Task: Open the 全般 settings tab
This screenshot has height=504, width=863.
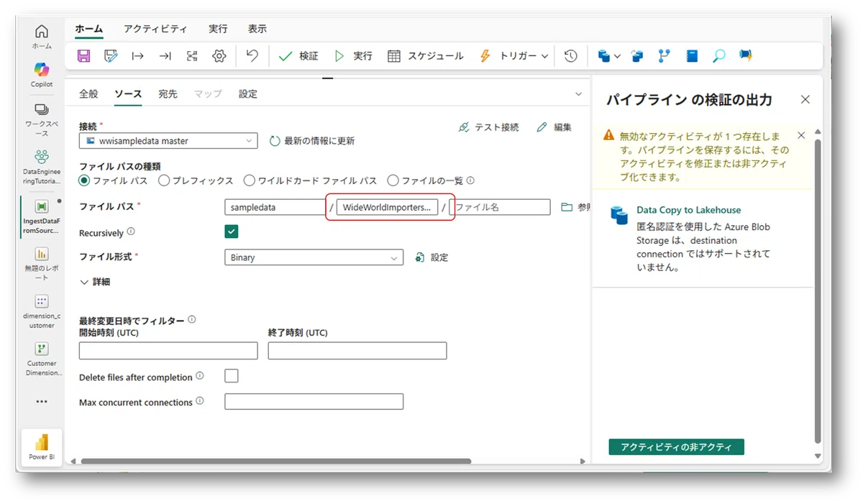Action: pos(88,93)
